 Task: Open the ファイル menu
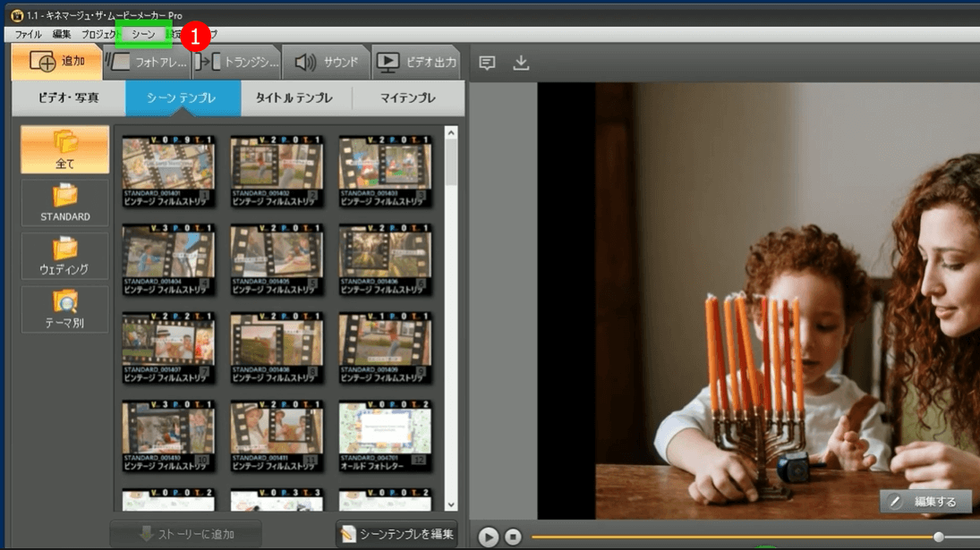tap(28, 35)
